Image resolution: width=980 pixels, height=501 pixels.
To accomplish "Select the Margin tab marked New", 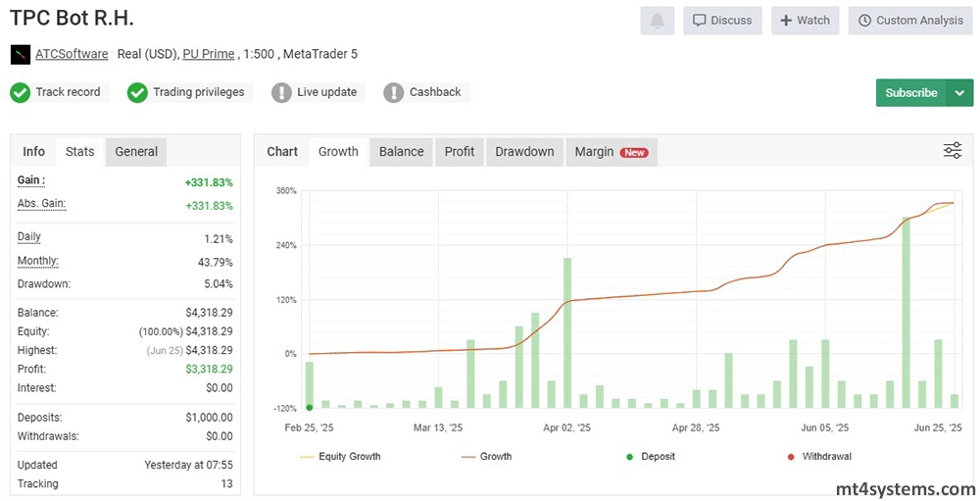I will [610, 151].
